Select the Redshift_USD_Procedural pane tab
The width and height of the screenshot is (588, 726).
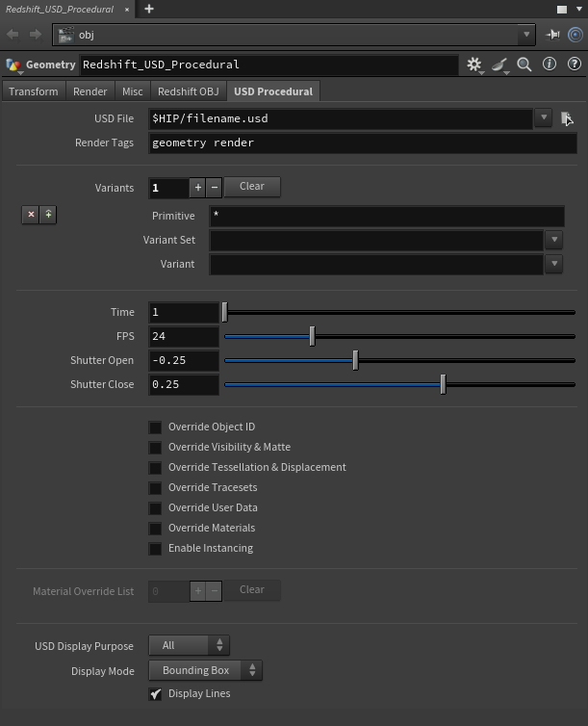(x=60, y=10)
